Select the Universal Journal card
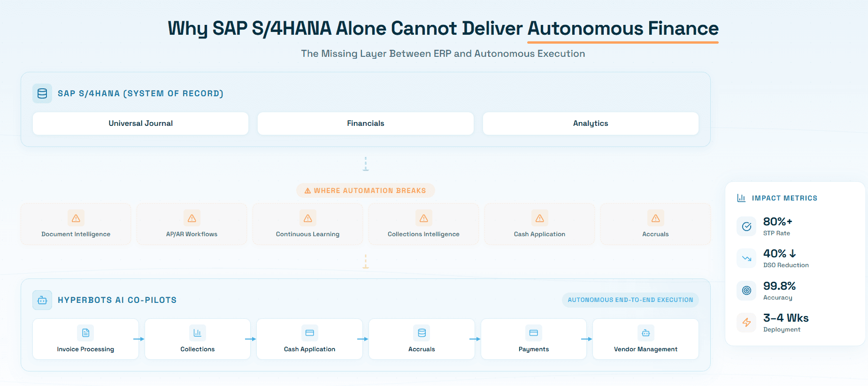Image resolution: width=868 pixels, height=386 pixels. [x=140, y=124]
